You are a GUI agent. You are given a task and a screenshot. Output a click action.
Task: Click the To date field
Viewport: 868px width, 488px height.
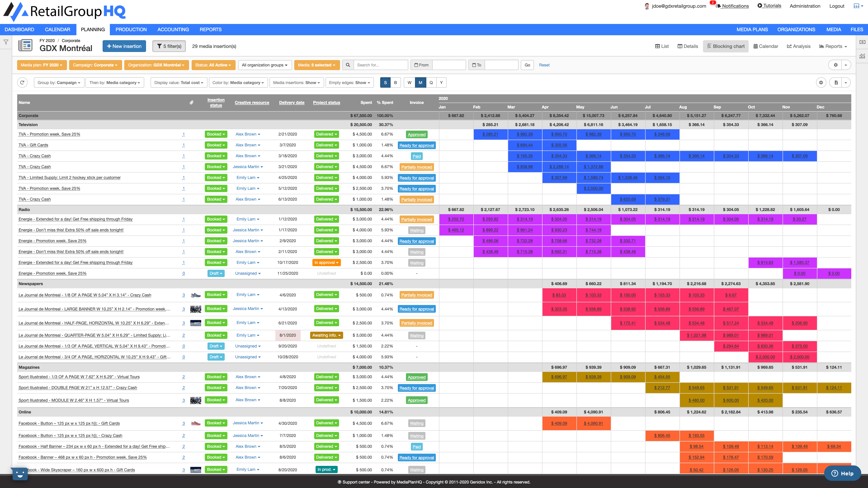pos(501,65)
